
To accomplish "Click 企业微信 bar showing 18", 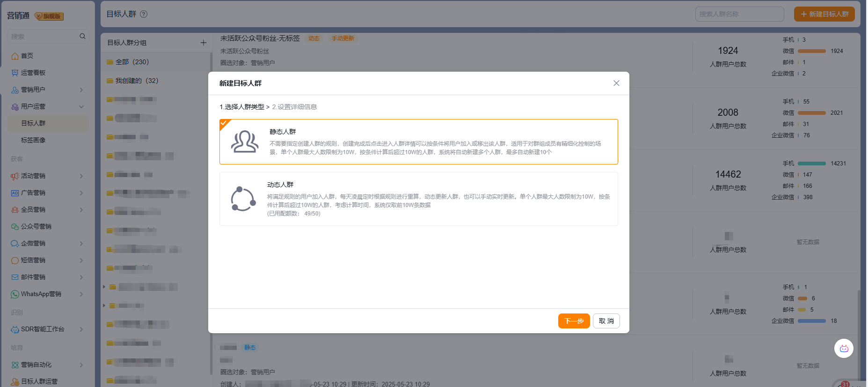I will [x=811, y=321].
